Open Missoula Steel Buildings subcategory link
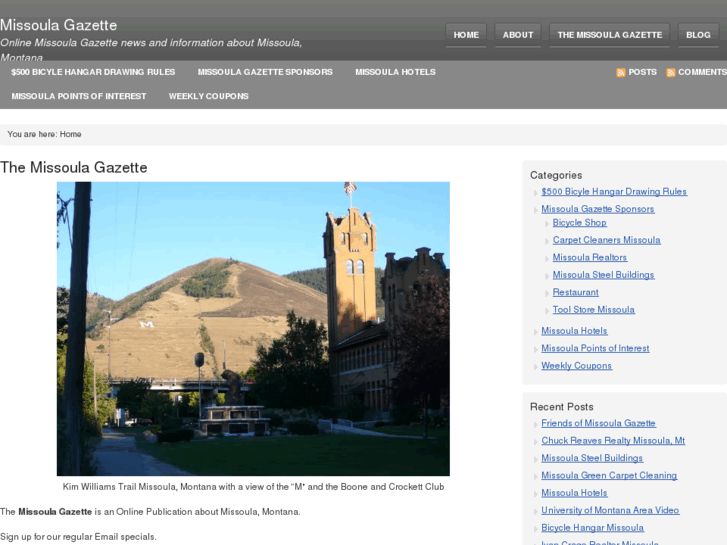The image size is (727, 545). [603, 275]
